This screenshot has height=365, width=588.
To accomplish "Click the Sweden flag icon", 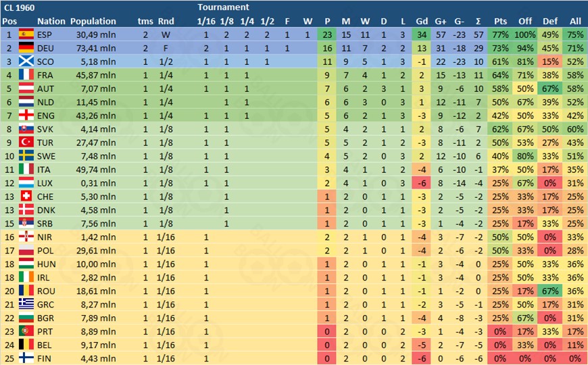I will (x=26, y=156).
